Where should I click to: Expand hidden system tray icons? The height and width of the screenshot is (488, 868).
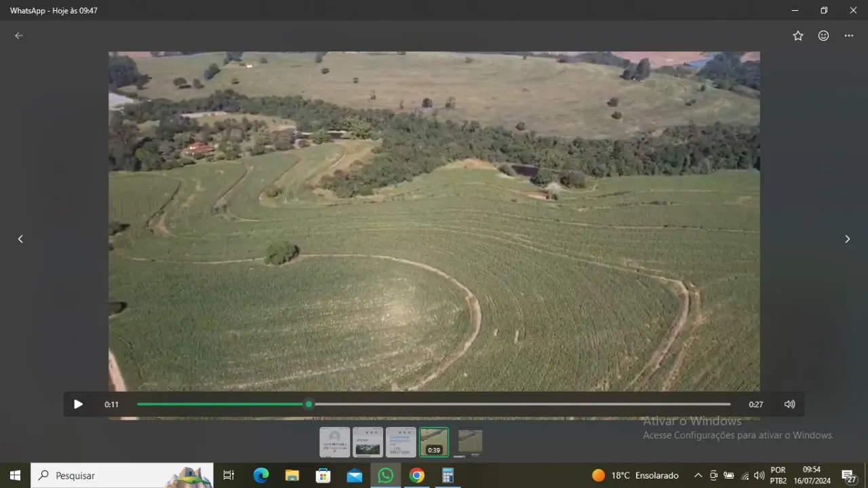[x=698, y=476]
